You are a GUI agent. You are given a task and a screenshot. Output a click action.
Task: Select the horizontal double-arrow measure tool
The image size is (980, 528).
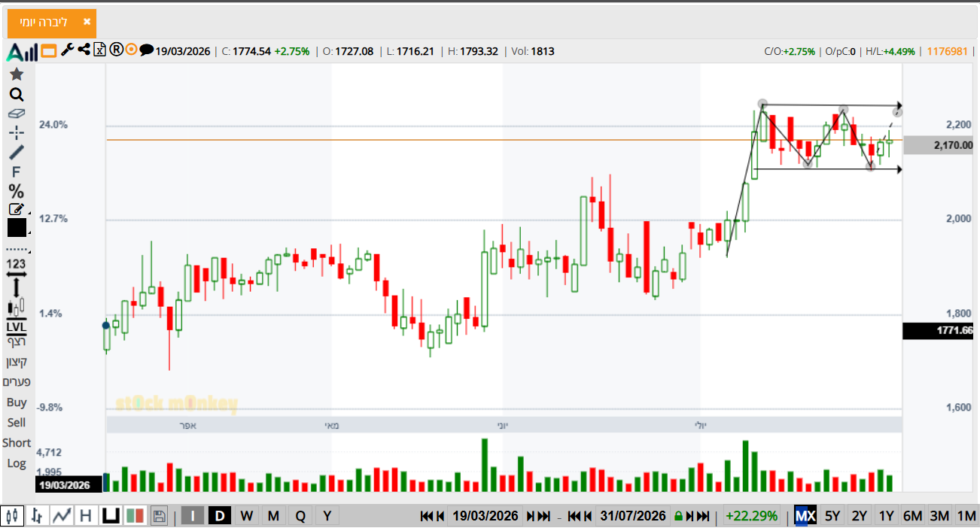pyautogui.click(x=16, y=275)
